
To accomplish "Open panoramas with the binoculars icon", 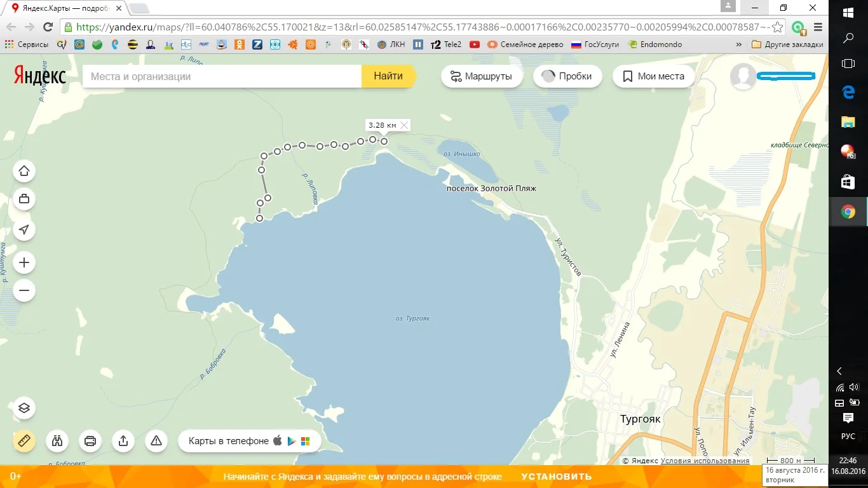I will 57,441.
